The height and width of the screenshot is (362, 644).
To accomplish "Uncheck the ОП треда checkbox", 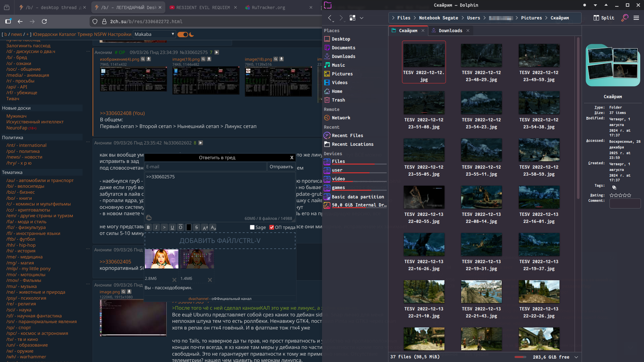I will pyautogui.click(x=272, y=227).
